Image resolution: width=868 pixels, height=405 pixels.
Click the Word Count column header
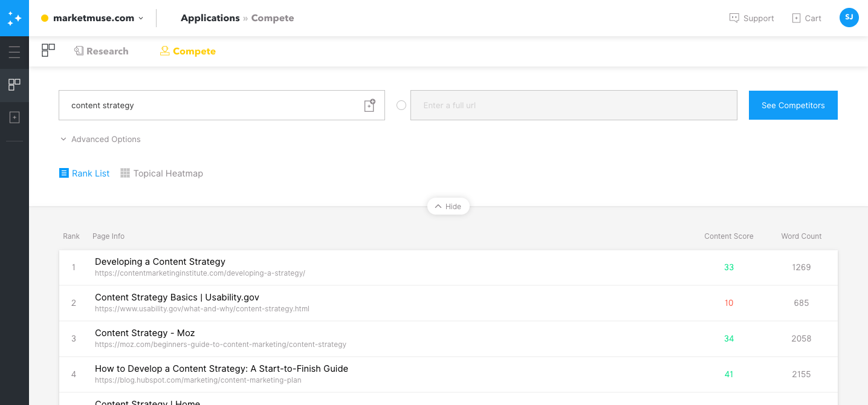[x=802, y=236]
